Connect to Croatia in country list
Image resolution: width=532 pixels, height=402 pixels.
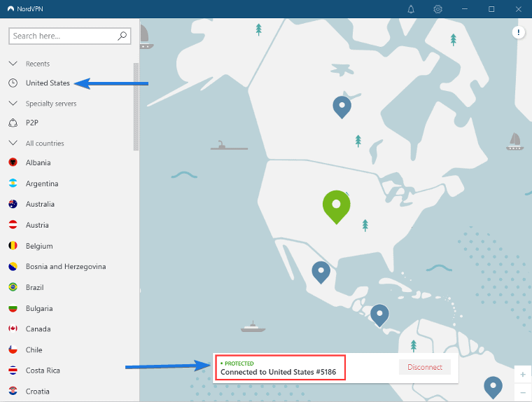[37, 391]
